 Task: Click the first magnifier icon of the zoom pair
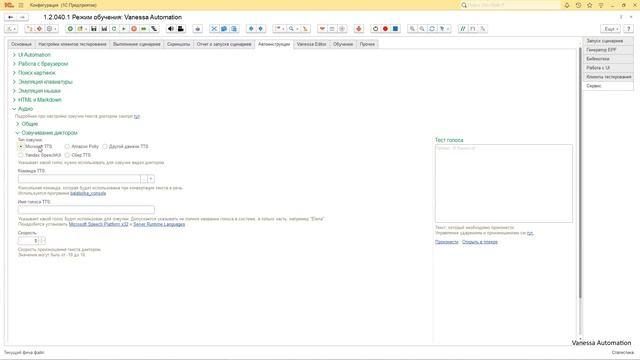pyautogui.click(x=412, y=29)
